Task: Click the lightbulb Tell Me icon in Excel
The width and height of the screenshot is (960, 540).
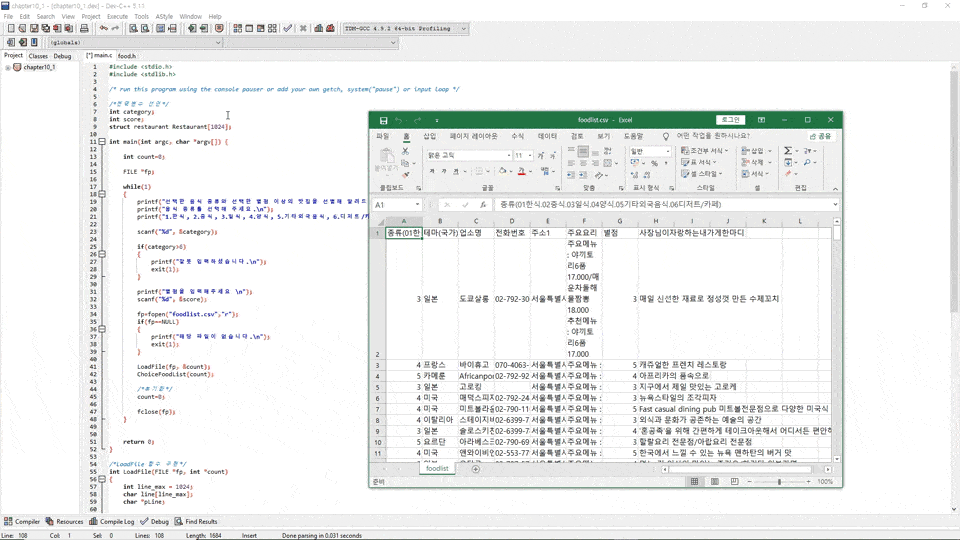Action: pos(666,136)
